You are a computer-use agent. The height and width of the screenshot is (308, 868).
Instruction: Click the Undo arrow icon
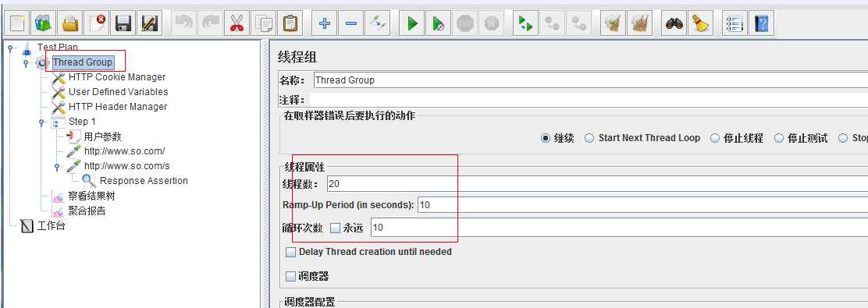183,23
